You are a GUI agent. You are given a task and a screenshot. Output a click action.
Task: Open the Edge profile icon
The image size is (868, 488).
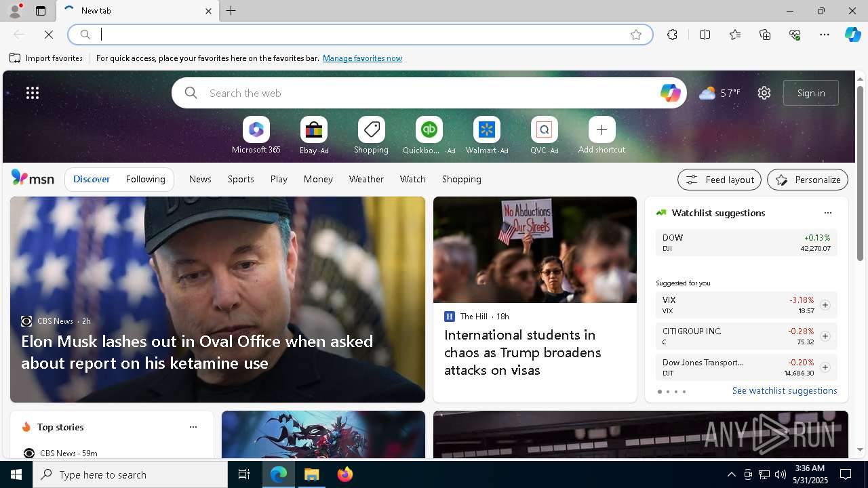tap(14, 11)
